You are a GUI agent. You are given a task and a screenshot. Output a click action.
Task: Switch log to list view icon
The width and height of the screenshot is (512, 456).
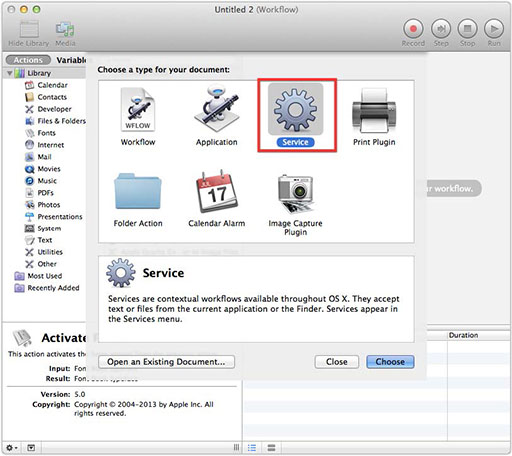(x=252, y=448)
